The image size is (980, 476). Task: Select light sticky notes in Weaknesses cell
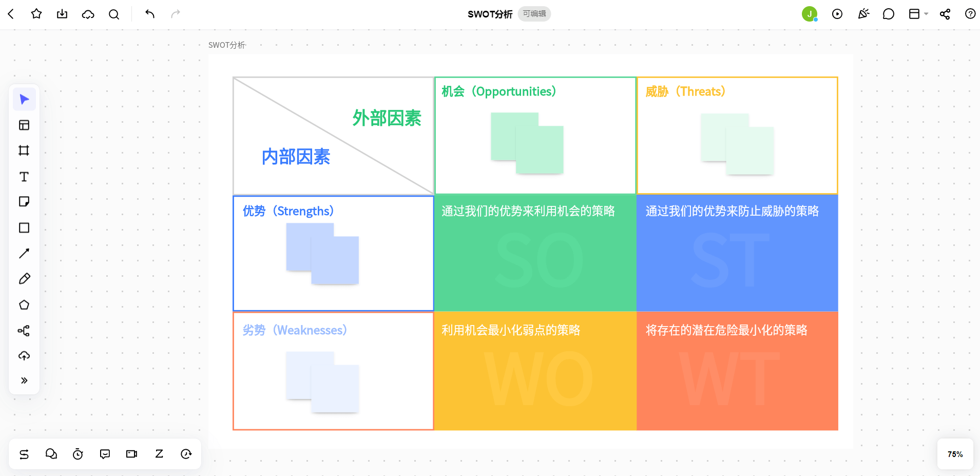tap(322, 382)
